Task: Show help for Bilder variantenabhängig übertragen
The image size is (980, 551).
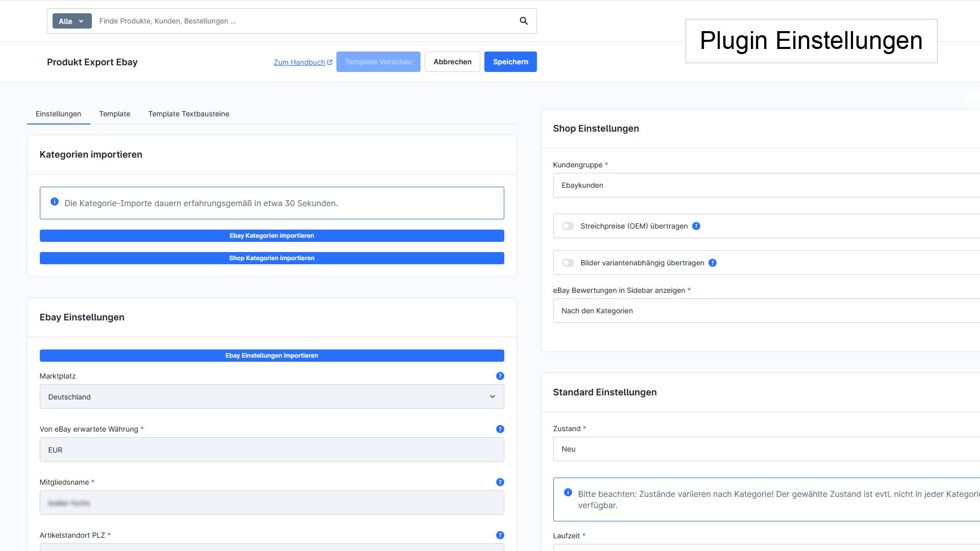Action: tap(713, 263)
